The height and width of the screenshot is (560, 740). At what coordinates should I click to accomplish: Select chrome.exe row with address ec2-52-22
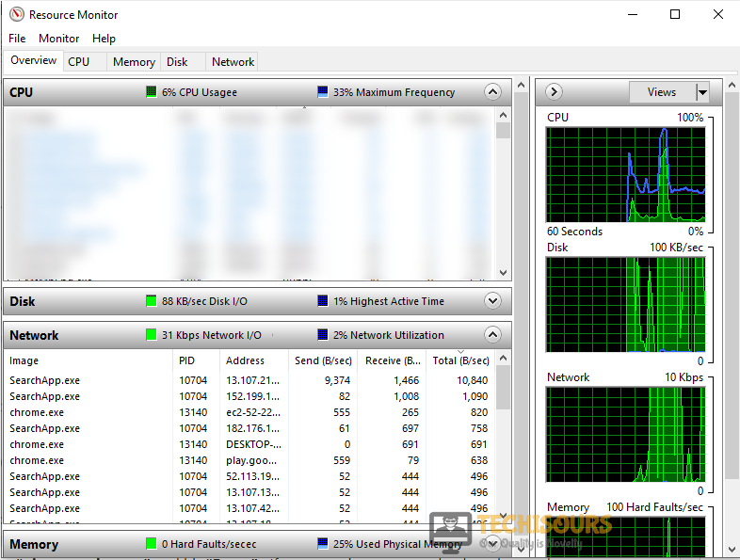(249, 412)
